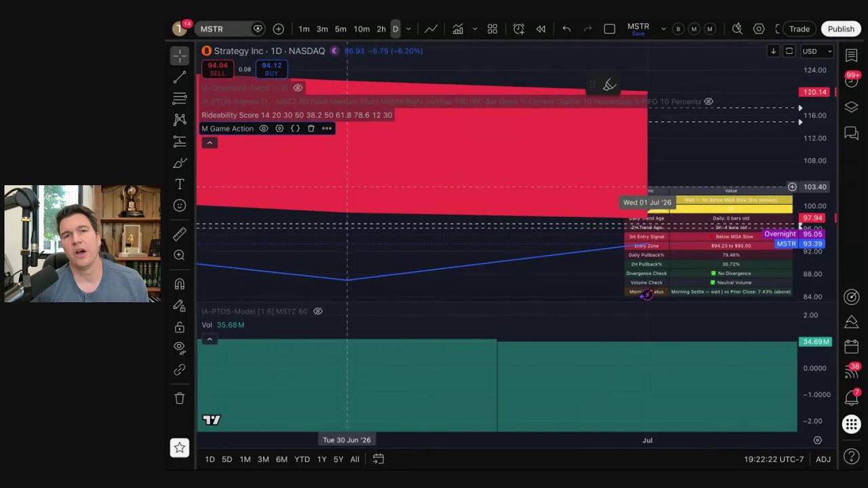Image resolution: width=868 pixels, height=488 pixels.
Task: Switch to the 2h interval
Action: 381,29
